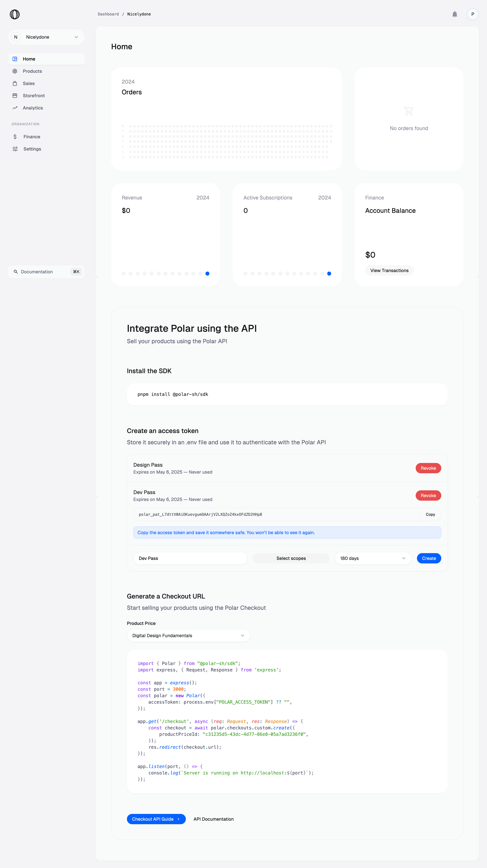Open the Digital Design Fundamentals product dropdown
Image resolution: width=487 pixels, height=868 pixels.
(x=188, y=635)
